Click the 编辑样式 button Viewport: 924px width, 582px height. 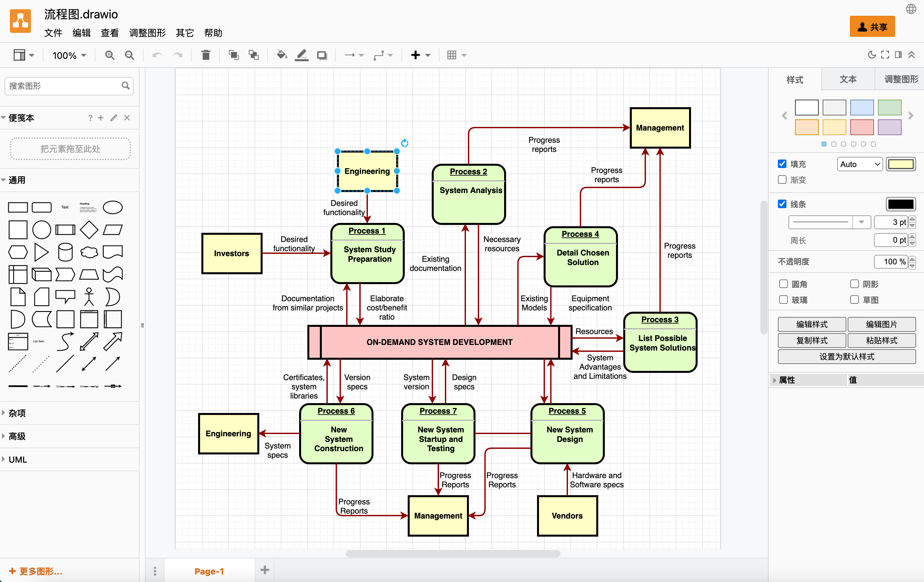[811, 324]
